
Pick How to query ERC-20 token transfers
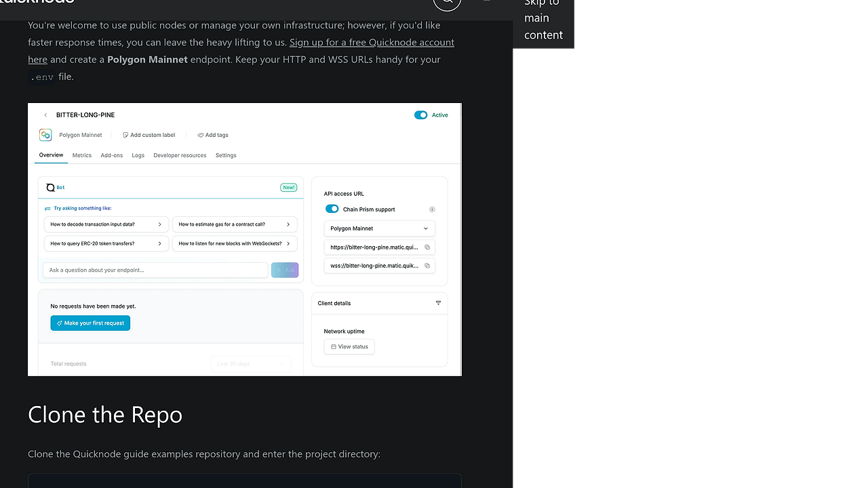coord(106,243)
